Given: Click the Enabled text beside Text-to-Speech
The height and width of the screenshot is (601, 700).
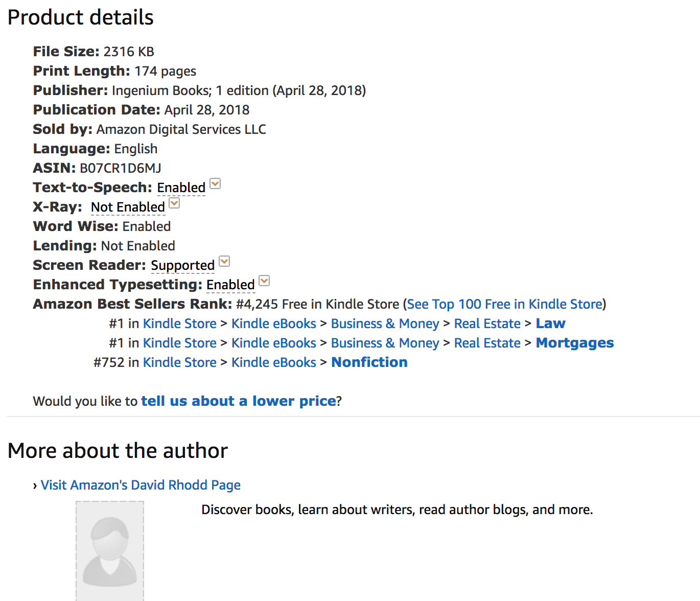Looking at the screenshot, I should pos(181,187).
